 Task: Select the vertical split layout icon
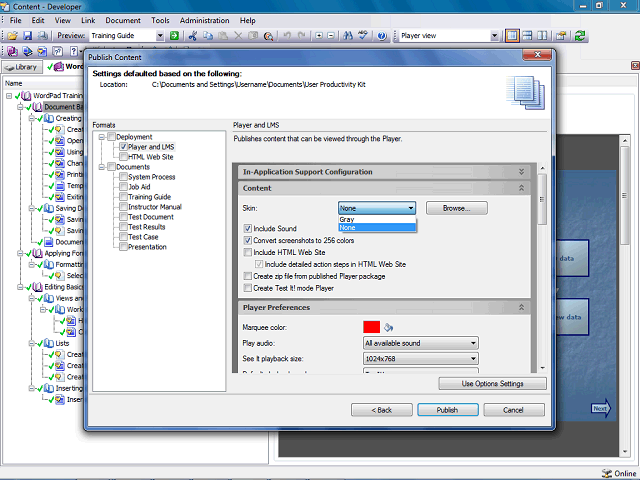coord(542,36)
